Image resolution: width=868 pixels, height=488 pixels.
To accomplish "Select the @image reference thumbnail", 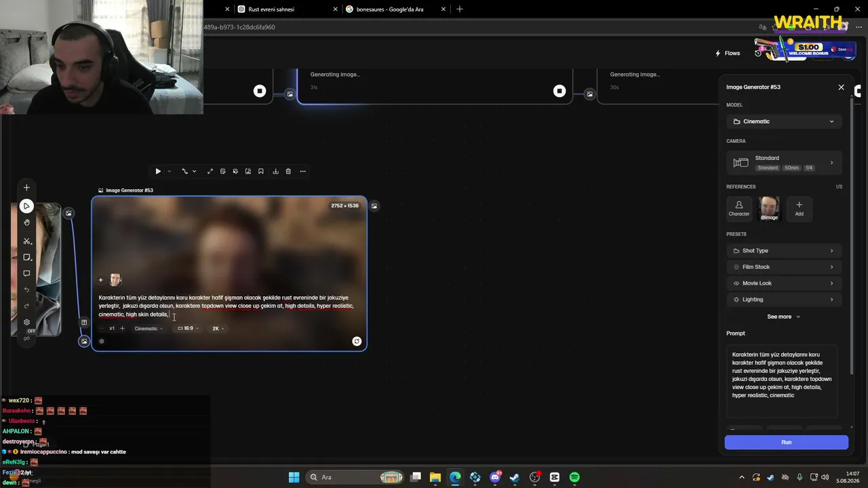I will click(769, 208).
